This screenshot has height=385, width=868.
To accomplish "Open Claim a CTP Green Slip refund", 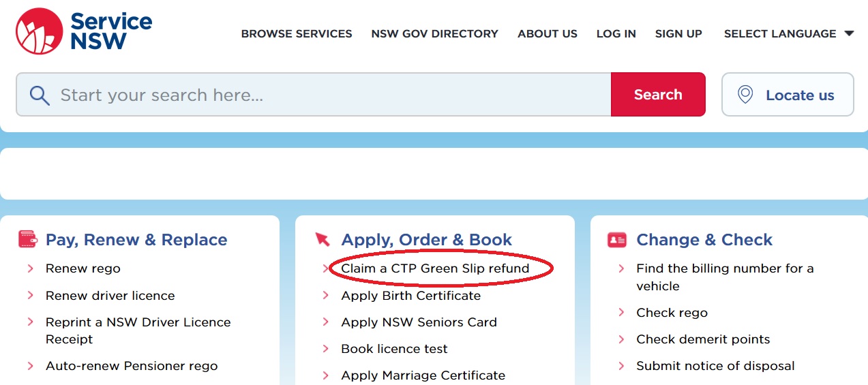I will [x=435, y=268].
